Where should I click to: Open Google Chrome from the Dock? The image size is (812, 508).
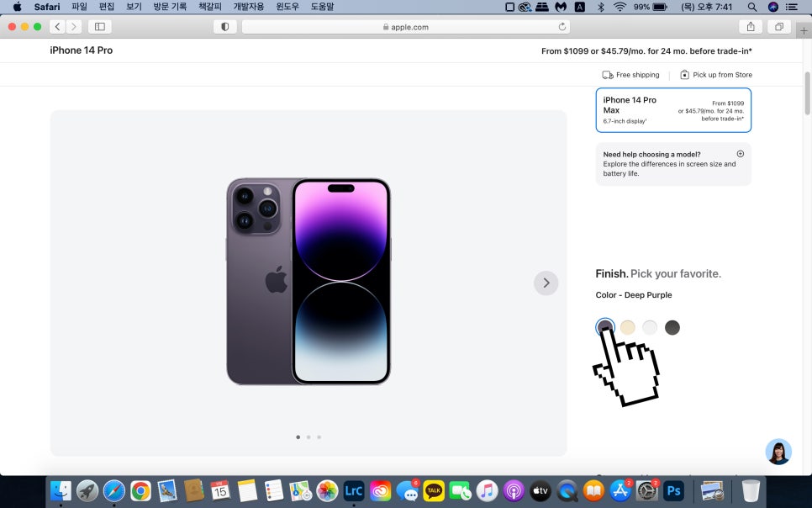[140, 490]
